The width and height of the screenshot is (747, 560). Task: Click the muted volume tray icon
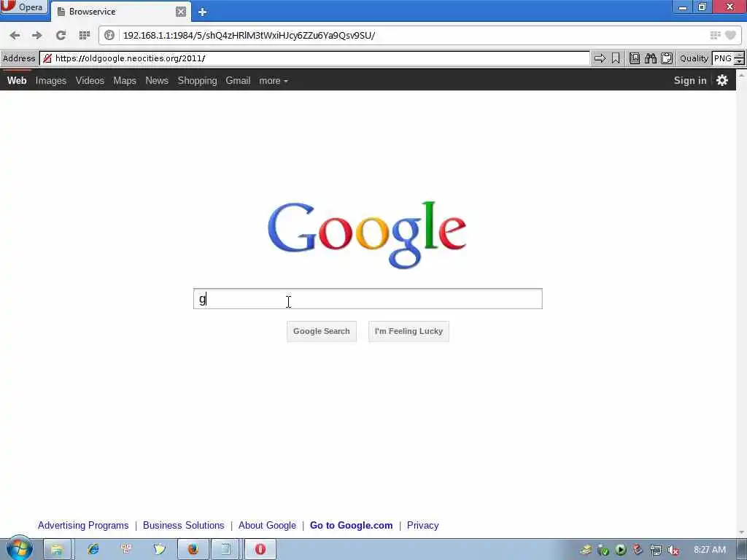pyautogui.click(x=673, y=550)
